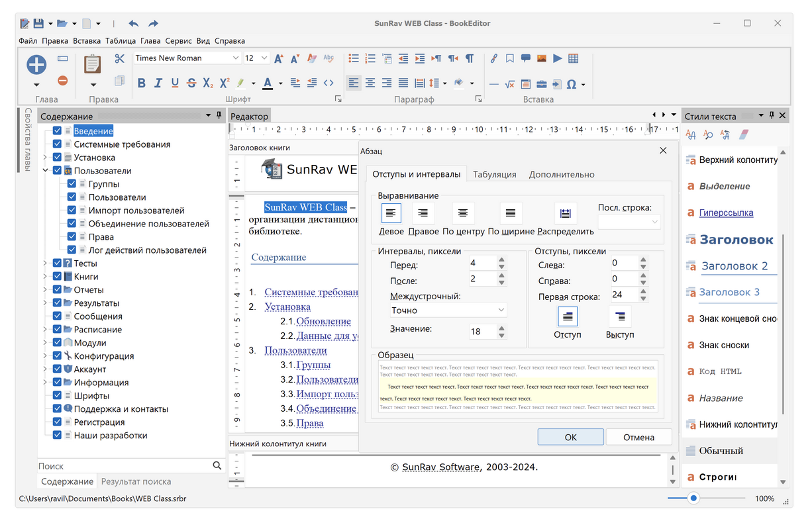Apply strikethrough formatting
The image size is (812, 523).
(191, 83)
